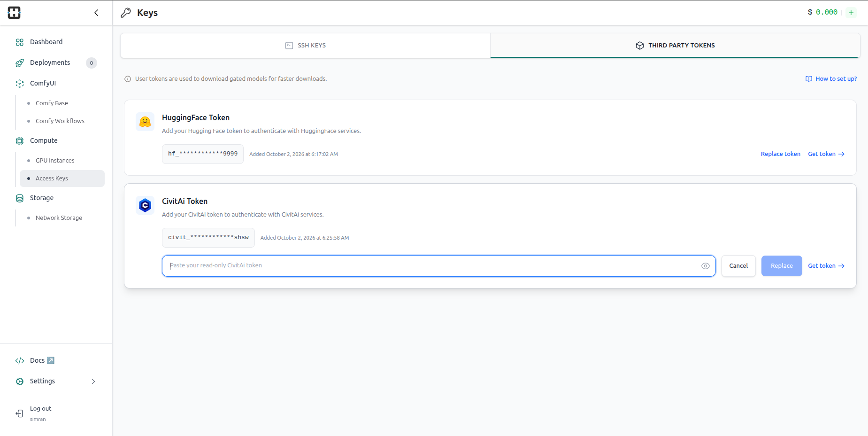868x436 pixels.
Task: Click the Deployments count badge
Action: pyautogui.click(x=92, y=63)
